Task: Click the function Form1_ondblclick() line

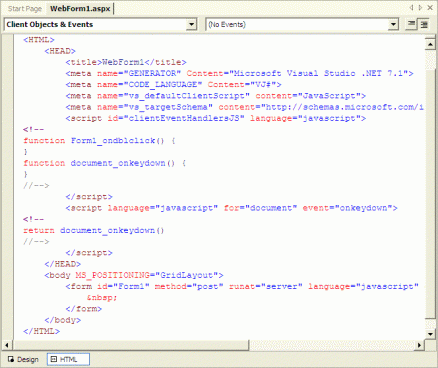Action: tap(99, 141)
